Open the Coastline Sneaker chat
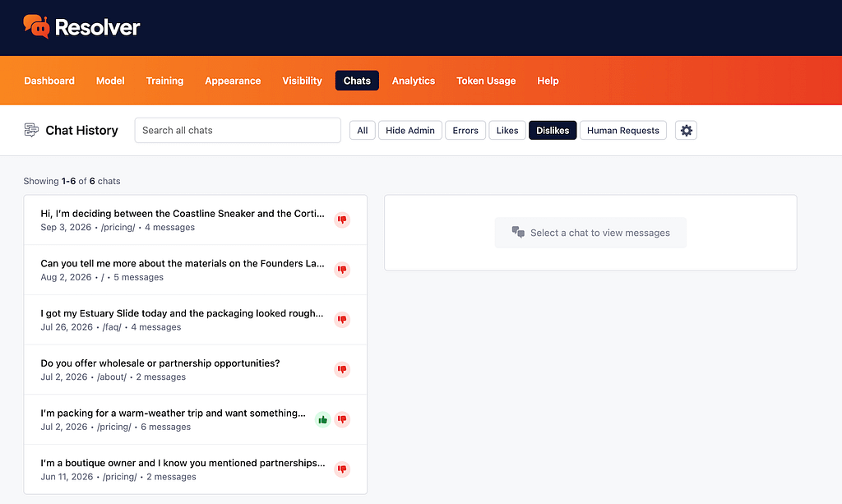 click(196, 220)
